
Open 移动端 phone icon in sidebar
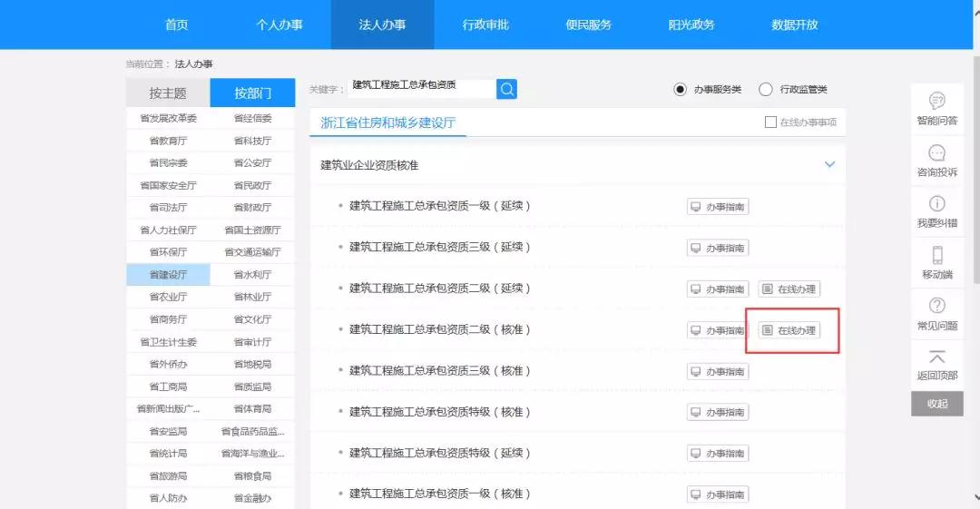[x=936, y=256]
